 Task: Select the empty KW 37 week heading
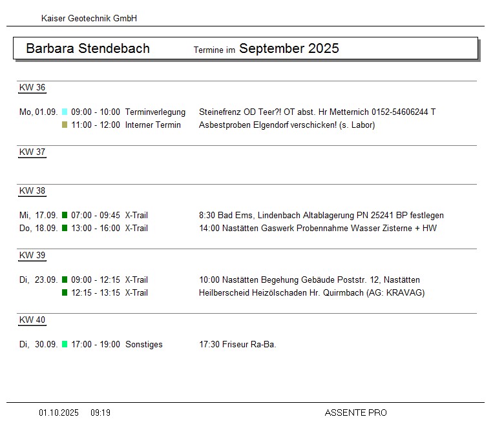click(32, 152)
